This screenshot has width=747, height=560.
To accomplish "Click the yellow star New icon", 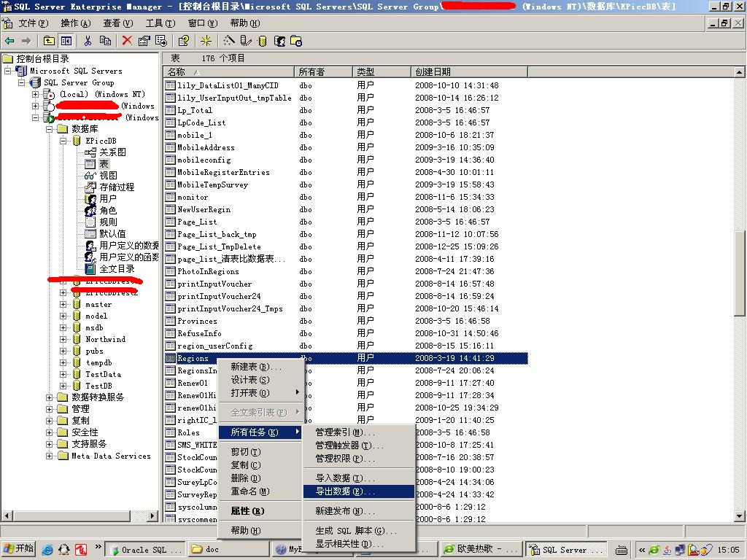I will click(206, 41).
